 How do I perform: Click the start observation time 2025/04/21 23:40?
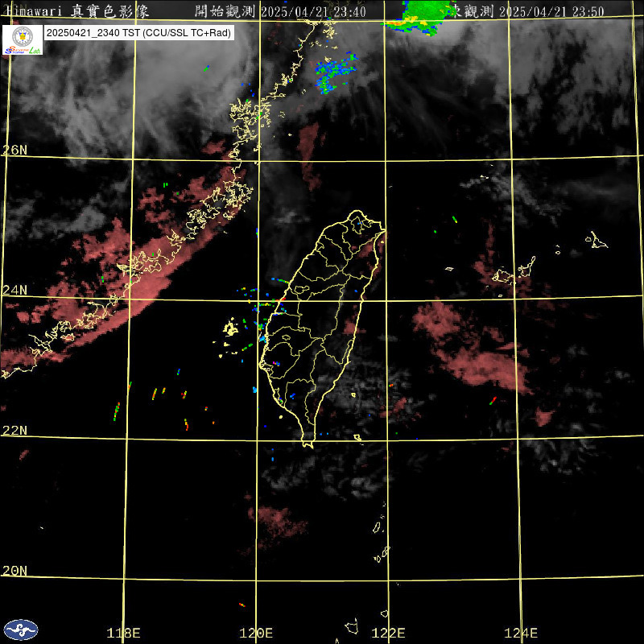313,11
